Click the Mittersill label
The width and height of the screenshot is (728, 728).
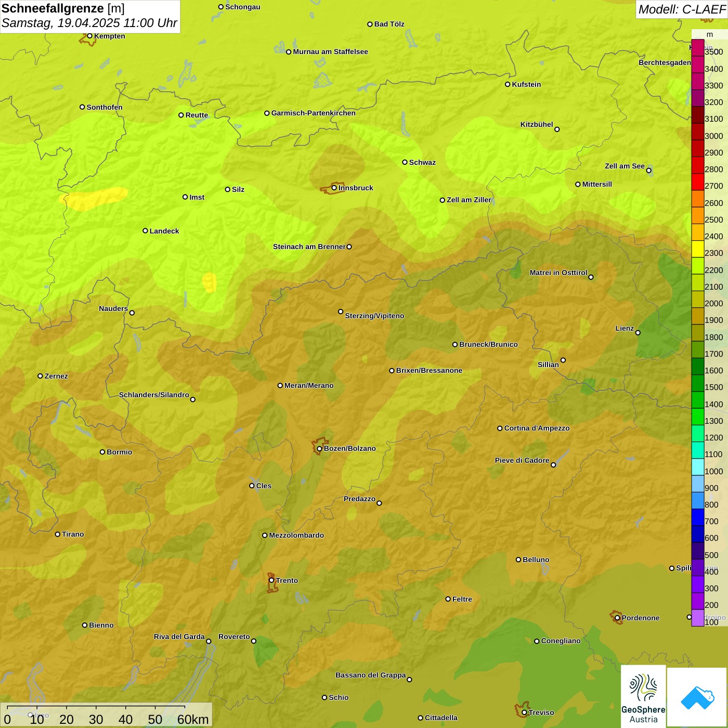[597, 184]
